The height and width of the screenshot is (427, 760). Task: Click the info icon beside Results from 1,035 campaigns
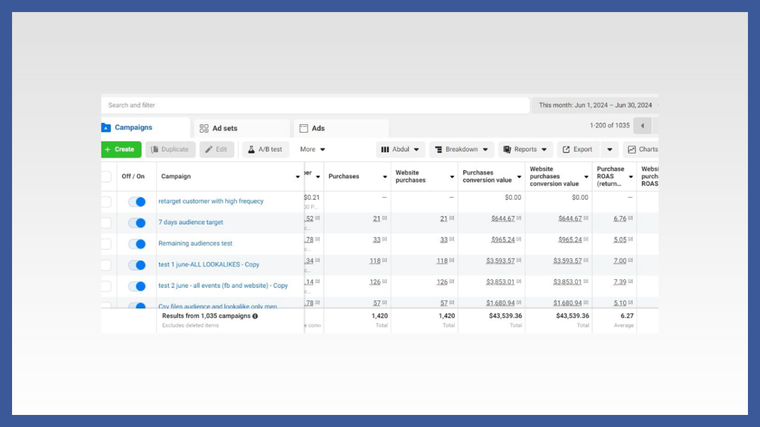[255, 316]
